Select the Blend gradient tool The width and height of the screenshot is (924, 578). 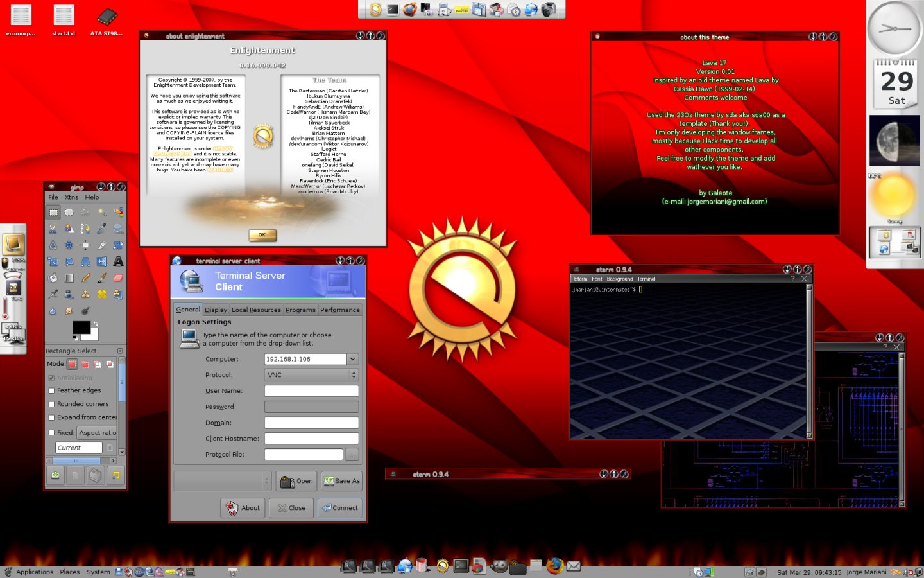pyautogui.click(x=69, y=278)
